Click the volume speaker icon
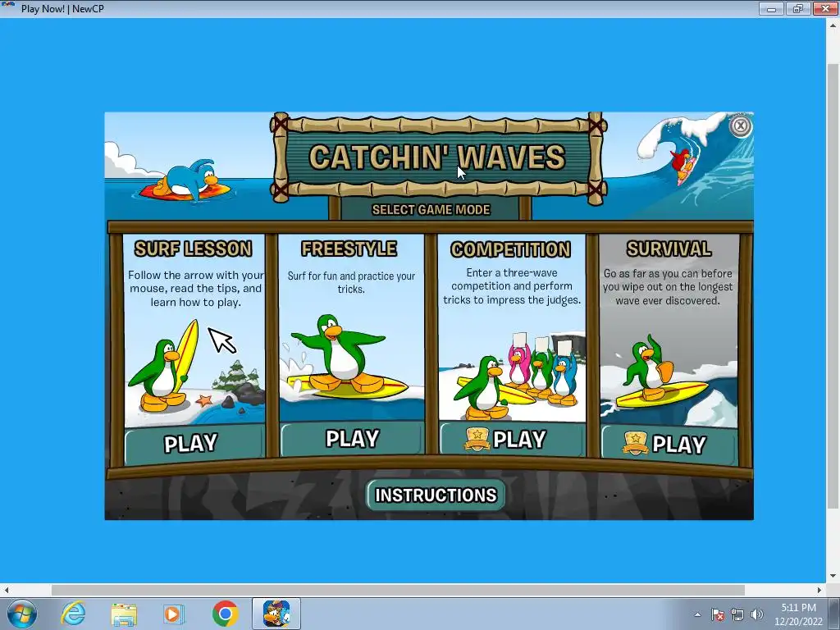Viewport: 840px width, 630px height. point(757,614)
